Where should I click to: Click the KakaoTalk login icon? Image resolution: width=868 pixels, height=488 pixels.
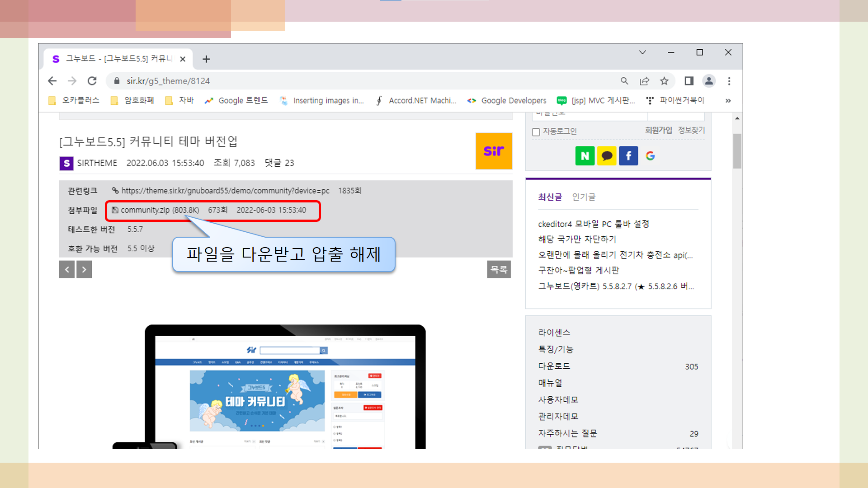point(607,156)
